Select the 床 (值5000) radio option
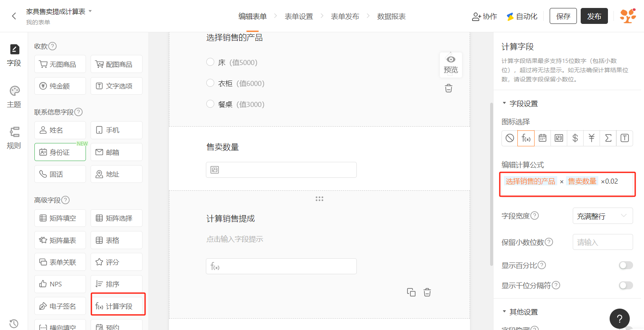This screenshot has height=330, width=644. (210, 62)
